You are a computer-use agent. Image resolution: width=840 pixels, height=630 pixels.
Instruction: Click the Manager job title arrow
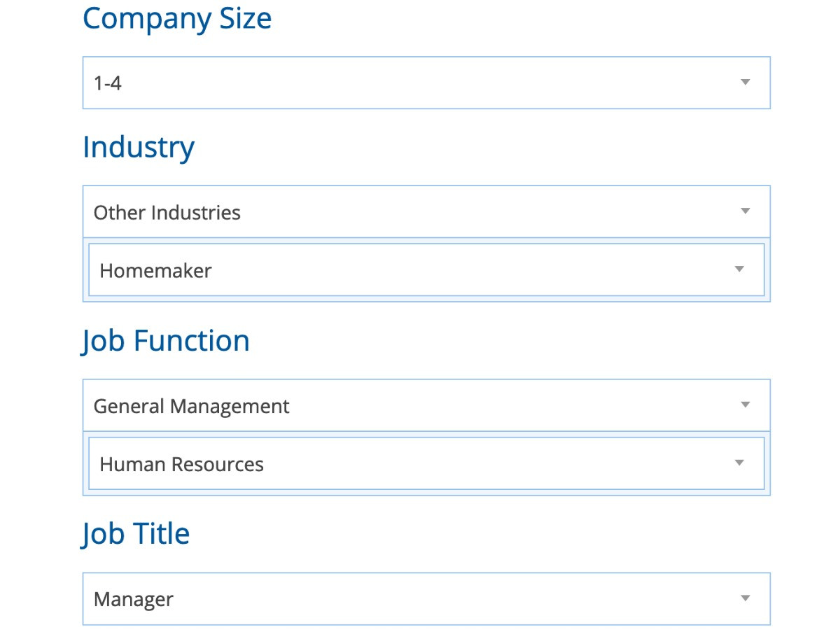(x=745, y=598)
